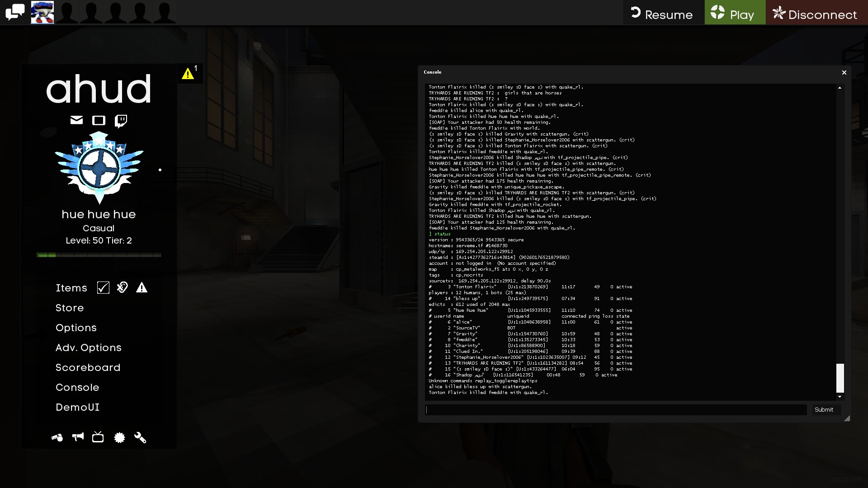Click the starburst achievements icon
Viewport: 868px width, 488px height.
pos(119,437)
